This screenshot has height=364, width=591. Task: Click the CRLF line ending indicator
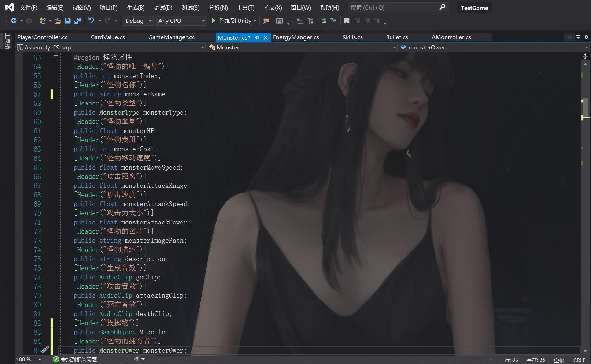(579, 360)
